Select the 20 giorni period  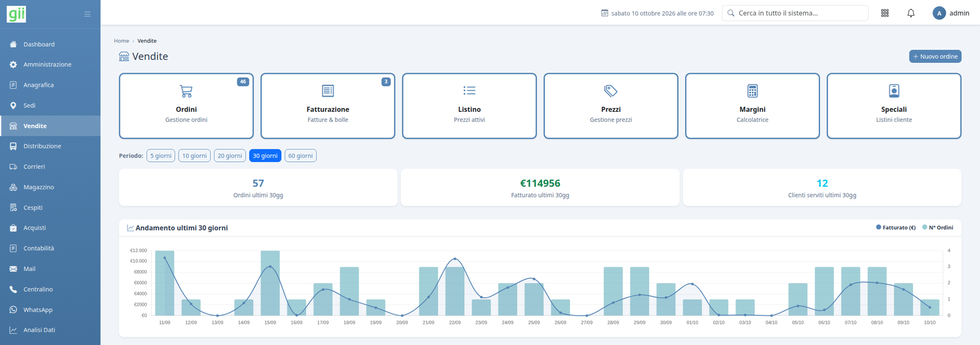coord(229,156)
